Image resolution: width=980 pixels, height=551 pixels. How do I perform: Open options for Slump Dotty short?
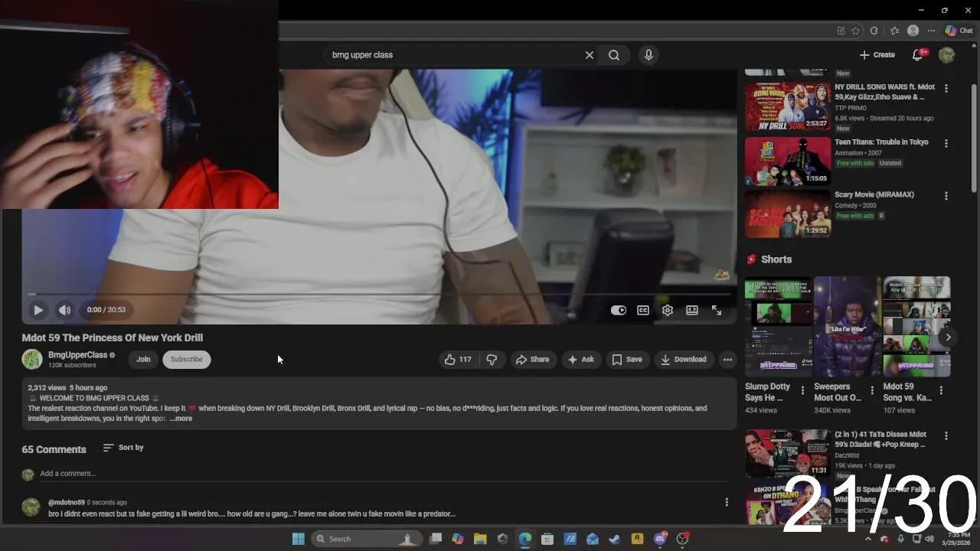[x=802, y=390]
